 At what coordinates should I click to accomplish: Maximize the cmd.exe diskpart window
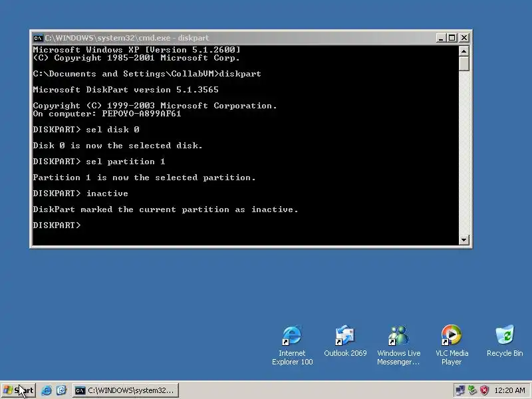452,38
